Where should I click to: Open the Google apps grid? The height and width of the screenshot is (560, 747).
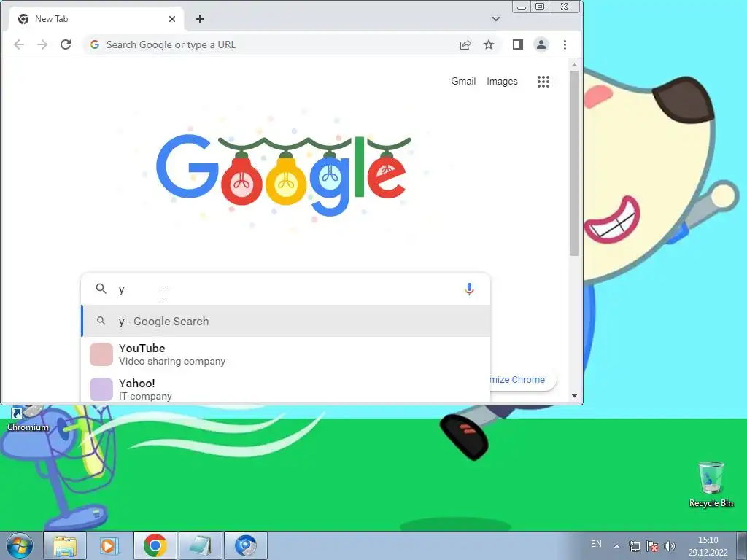543,82
